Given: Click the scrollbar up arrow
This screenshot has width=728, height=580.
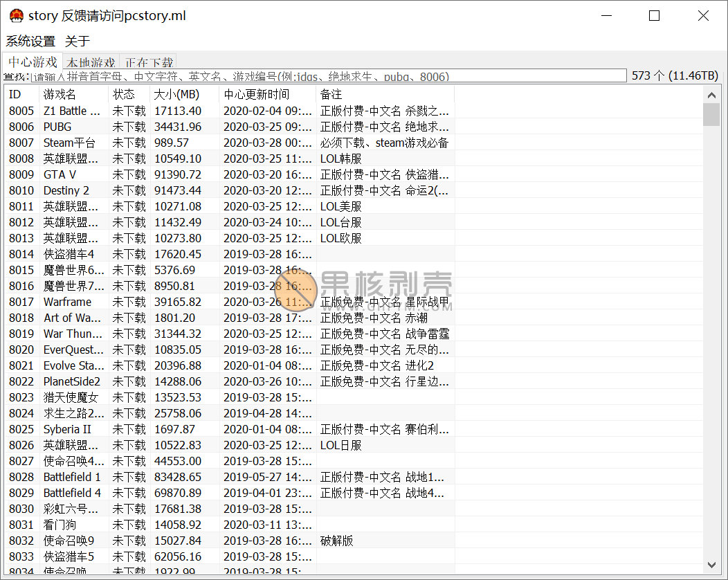Looking at the screenshot, I should [x=711, y=96].
